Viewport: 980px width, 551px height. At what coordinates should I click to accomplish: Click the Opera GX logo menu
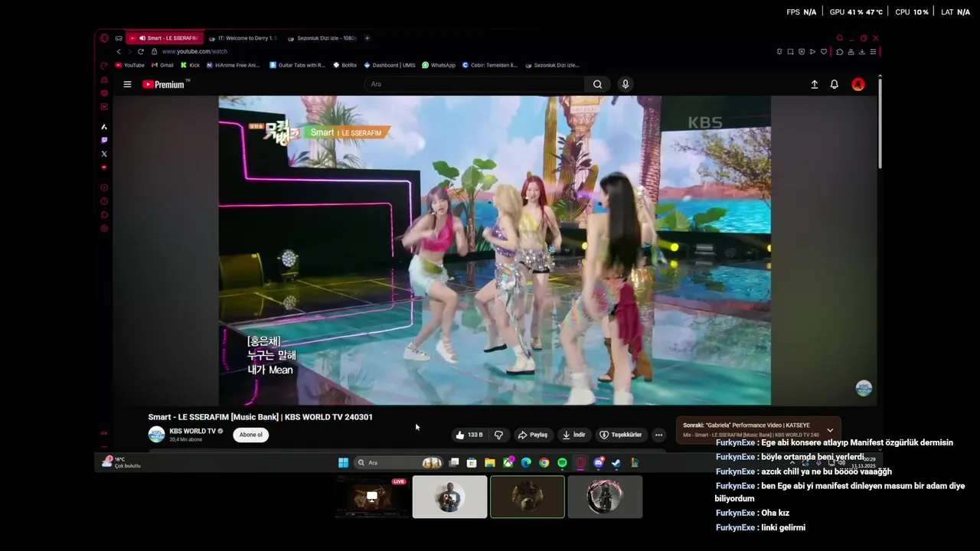pyautogui.click(x=104, y=38)
